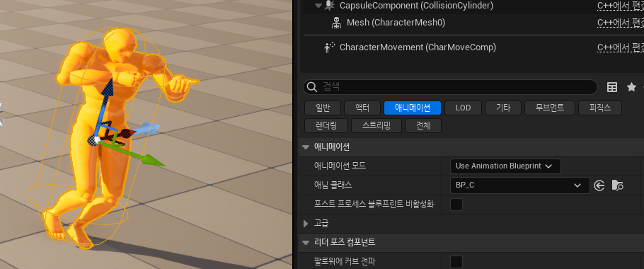
Task: Select the 스트리밍 filter tab
Action: pyautogui.click(x=376, y=126)
